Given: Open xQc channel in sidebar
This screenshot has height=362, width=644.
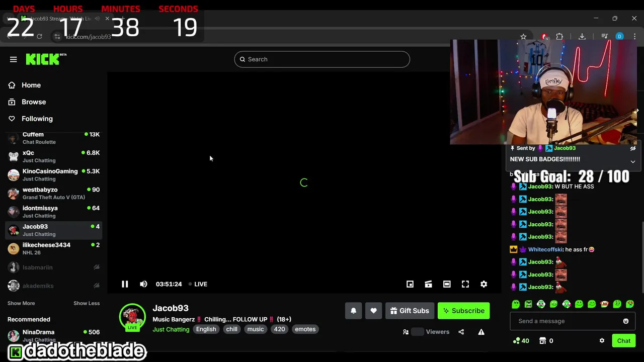Looking at the screenshot, I should 53,156.
